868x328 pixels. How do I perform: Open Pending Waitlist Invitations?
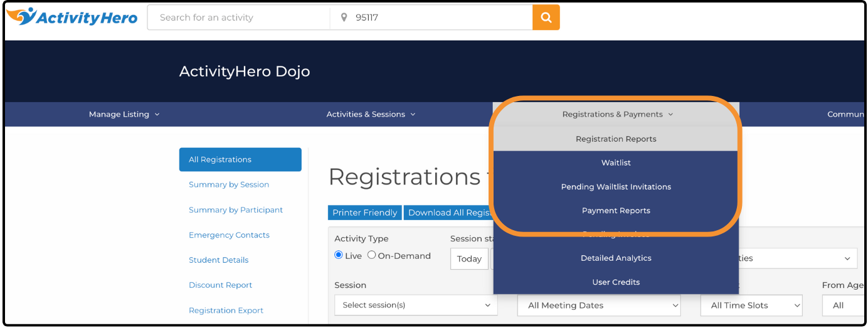click(x=616, y=187)
